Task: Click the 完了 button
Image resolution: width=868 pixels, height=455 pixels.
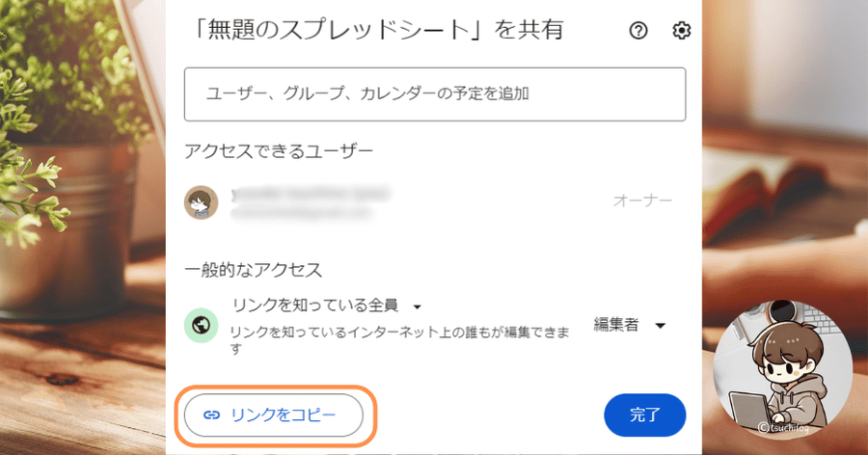Action: (x=644, y=415)
